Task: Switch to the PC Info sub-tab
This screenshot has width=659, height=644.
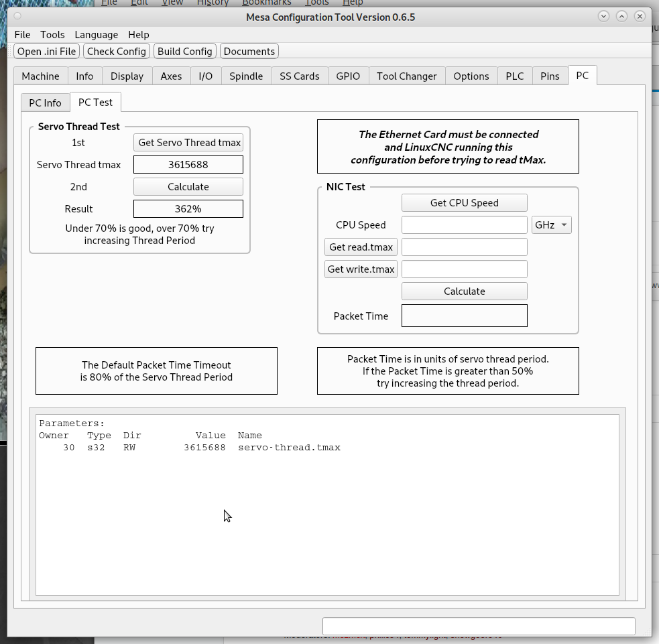Action: pyautogui.click(x=45, y=103)
